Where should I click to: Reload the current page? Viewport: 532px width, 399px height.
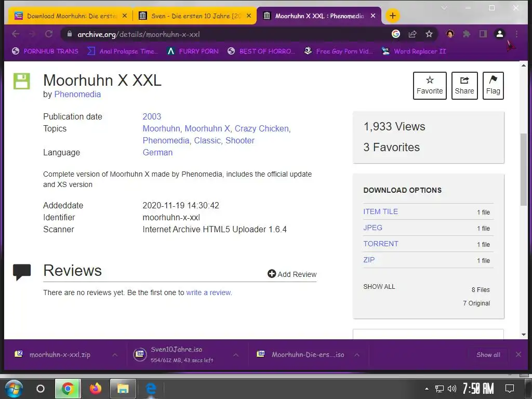(49, 34)
